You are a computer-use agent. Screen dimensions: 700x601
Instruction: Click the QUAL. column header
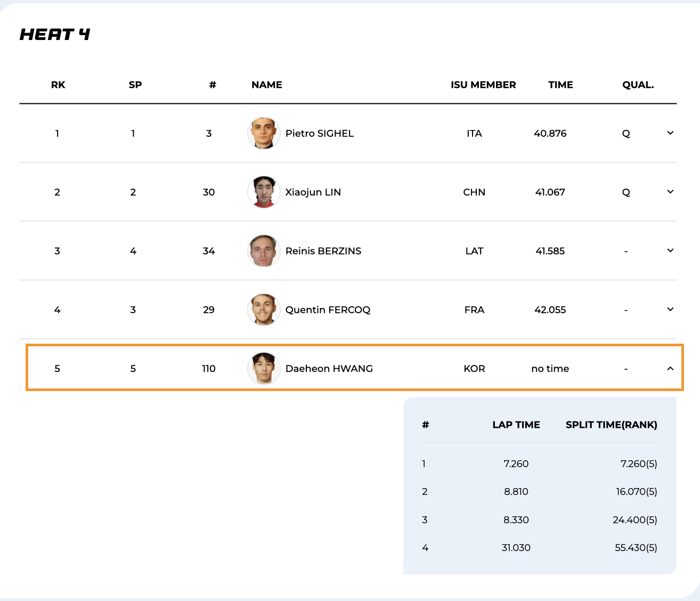click(x=638, y=85)
